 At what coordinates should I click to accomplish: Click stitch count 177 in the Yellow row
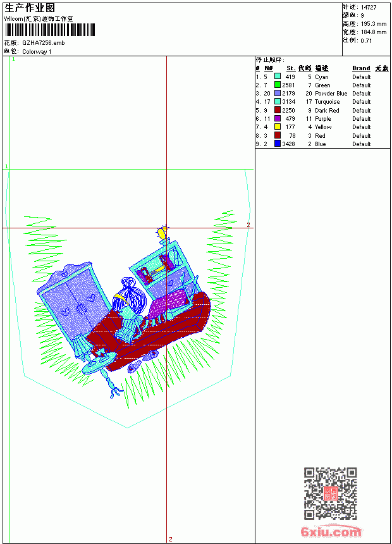pyautogui.click(x=290, y=127)
